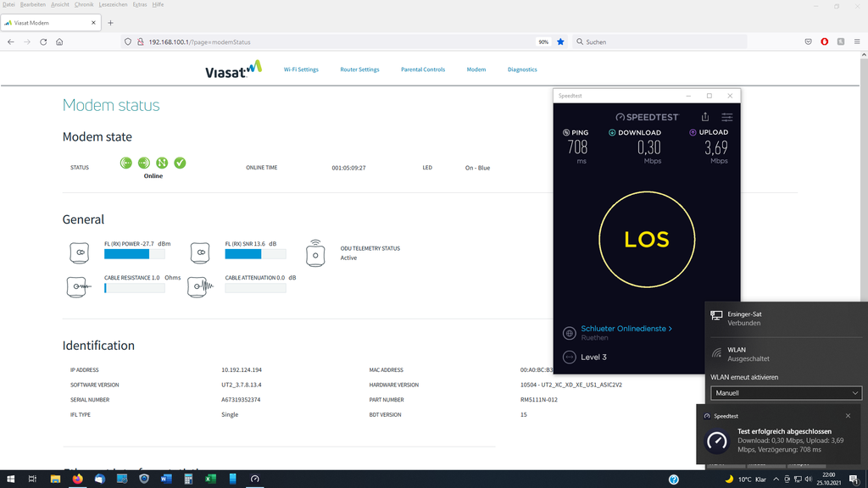Click the red Opera extension icon
The image size is (868, 488).
pos(824,42)
